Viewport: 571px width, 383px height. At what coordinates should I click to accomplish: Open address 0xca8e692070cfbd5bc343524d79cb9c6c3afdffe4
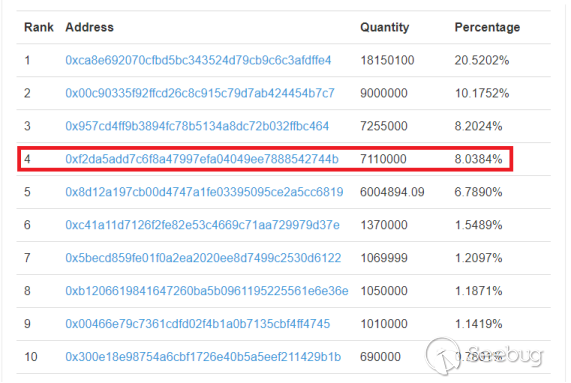coord(198,60)
